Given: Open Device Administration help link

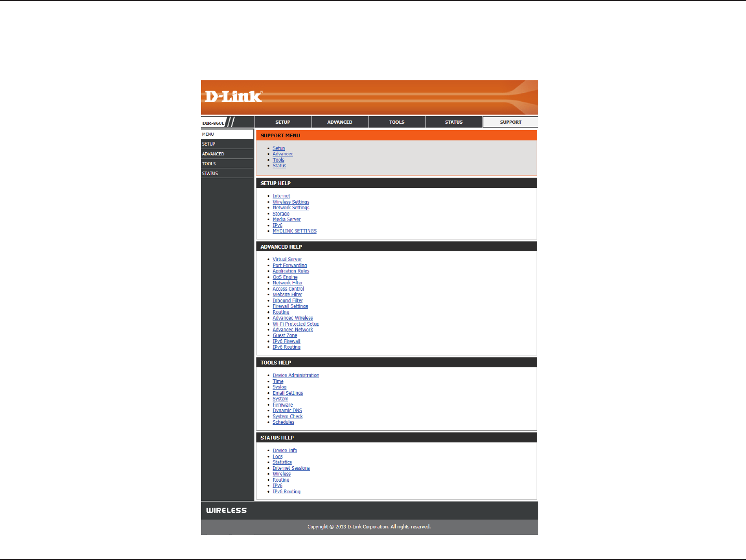Looking at the screenshot, I should pyautogui.click(x=296, y=376).
